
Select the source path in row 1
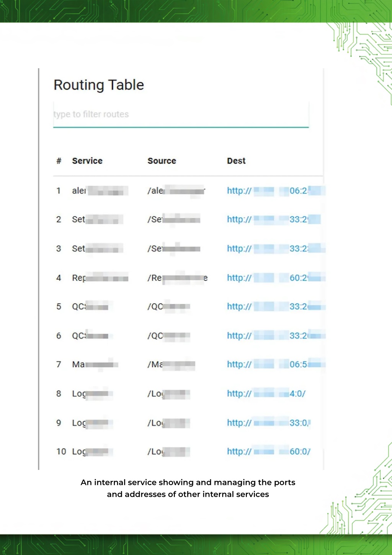click(176, 190)
